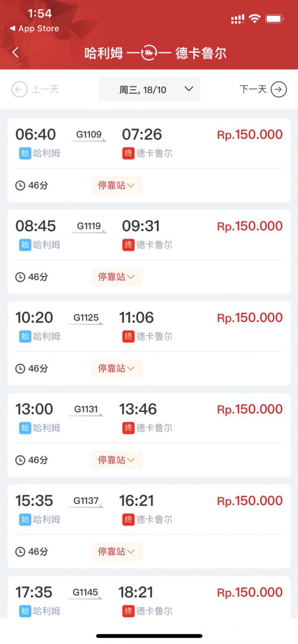Viewport: 298px width, 644px height.
Task: Go to previous day arrow icon
Action: [19, 90]
